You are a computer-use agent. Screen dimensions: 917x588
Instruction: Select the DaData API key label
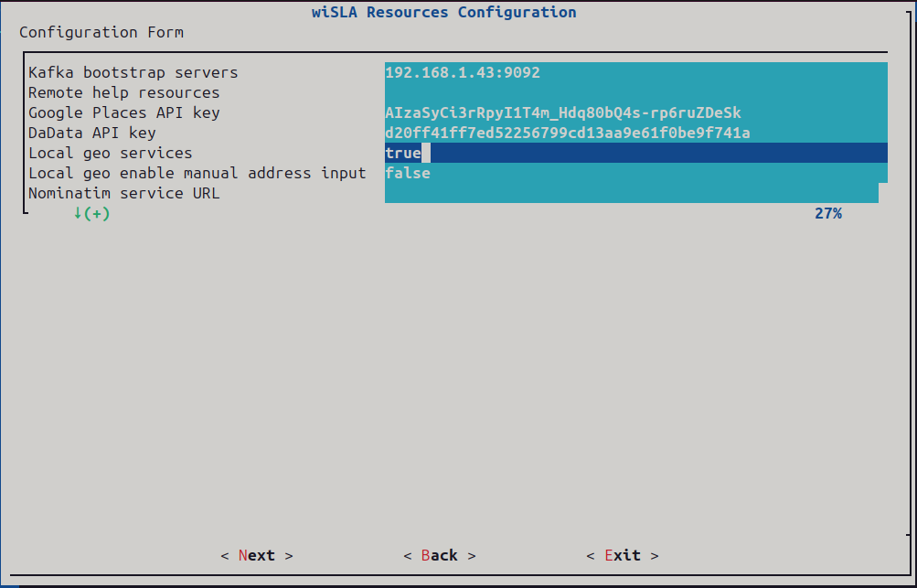click(91, 133)
